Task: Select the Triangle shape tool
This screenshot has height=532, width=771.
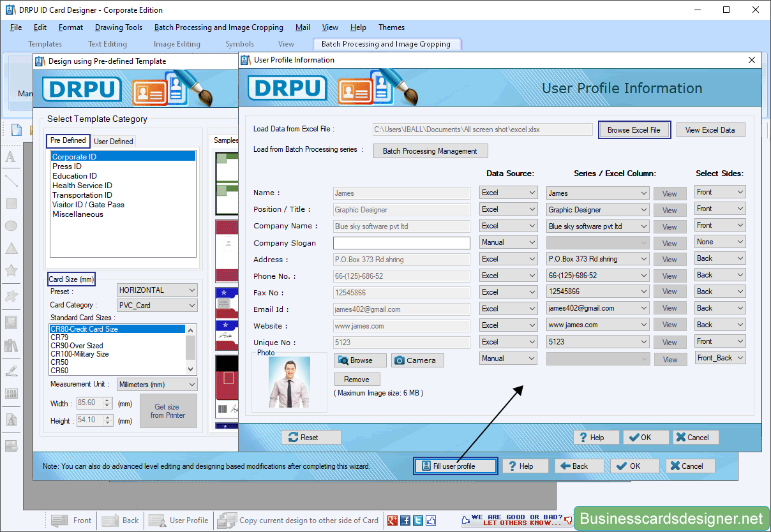Action: point(11,248)
